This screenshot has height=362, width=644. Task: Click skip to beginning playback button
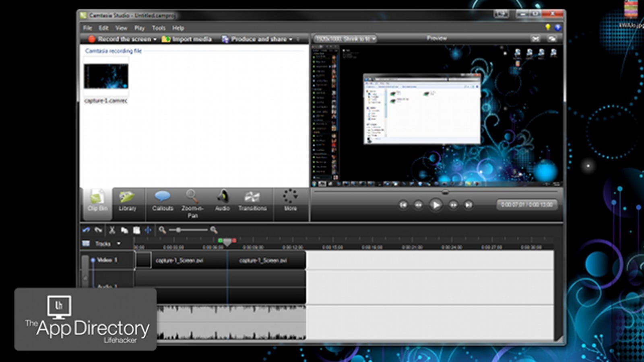tap(403, 205)
